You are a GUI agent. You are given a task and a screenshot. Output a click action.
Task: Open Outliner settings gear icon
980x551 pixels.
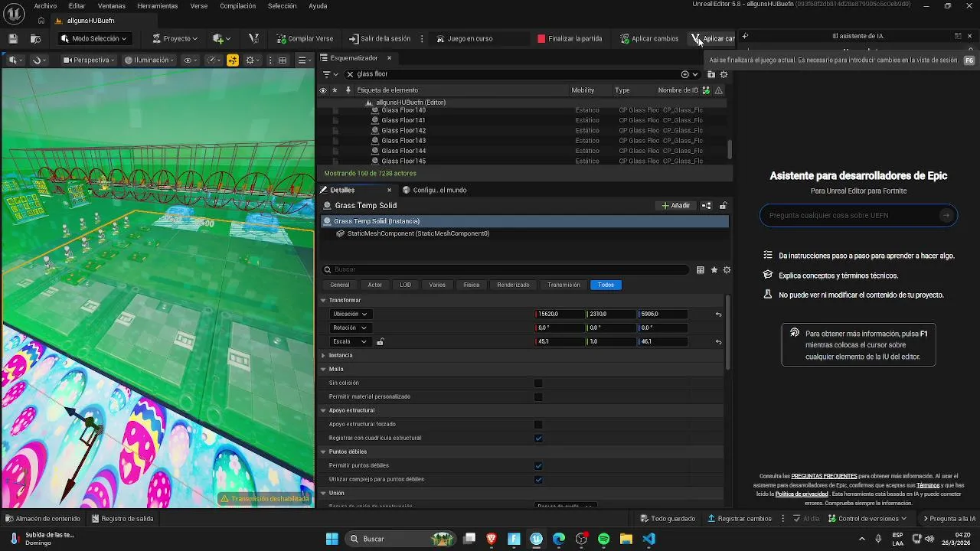click(724, 74)
